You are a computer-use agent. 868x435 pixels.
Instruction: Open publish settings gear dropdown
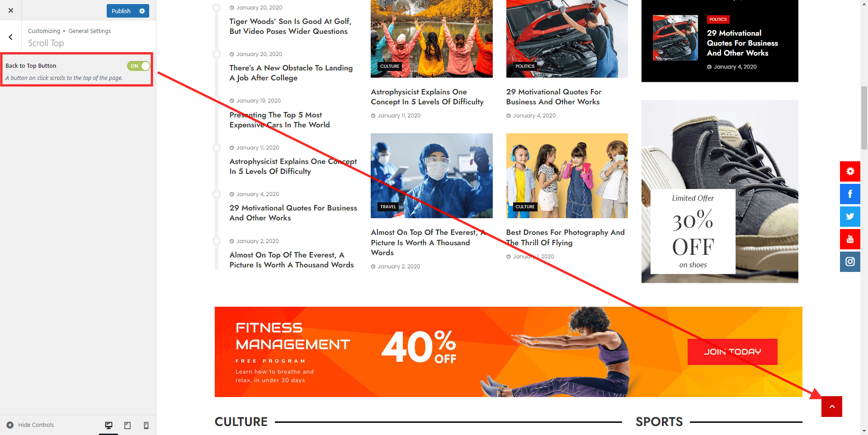tap(142, 11)
